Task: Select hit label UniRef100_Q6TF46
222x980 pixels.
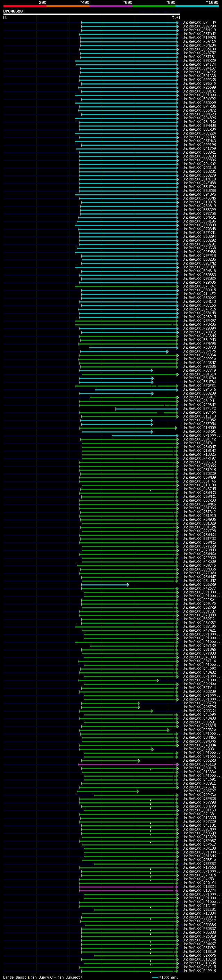Action: pyautogui.click(x=199, y=481)
